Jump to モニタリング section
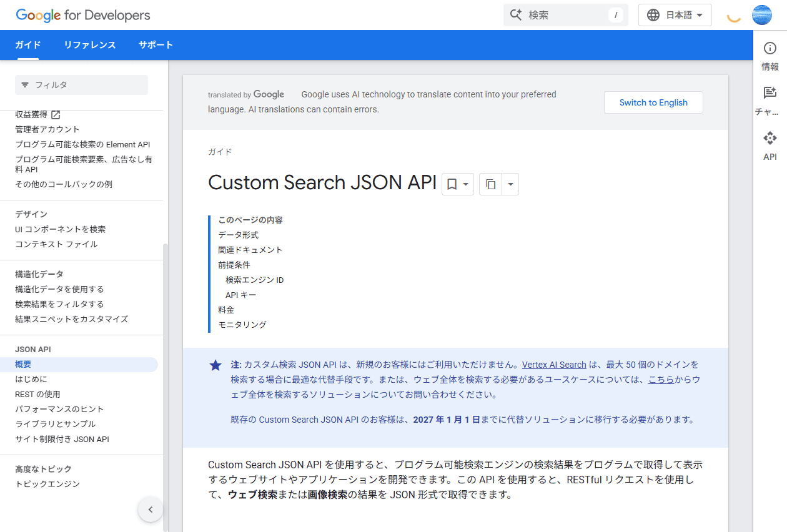Viewport: 787px width, 532px height. [x=242, y=325]
